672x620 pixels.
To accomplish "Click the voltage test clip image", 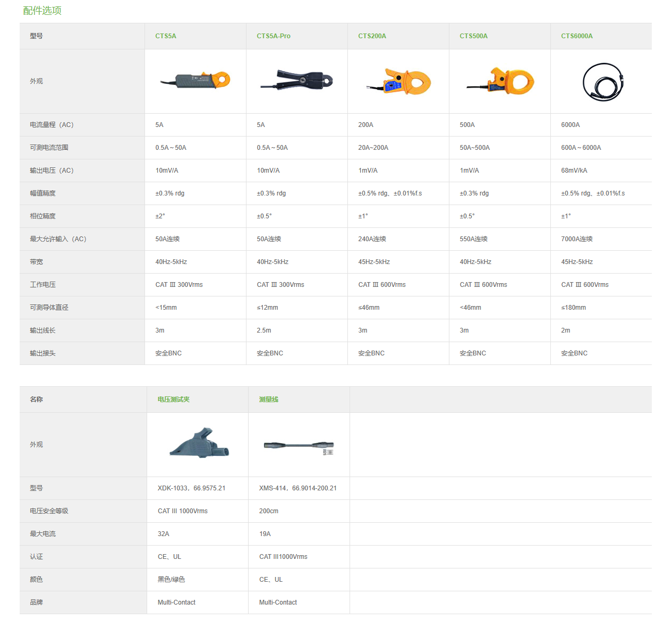I will pos(199,444).
